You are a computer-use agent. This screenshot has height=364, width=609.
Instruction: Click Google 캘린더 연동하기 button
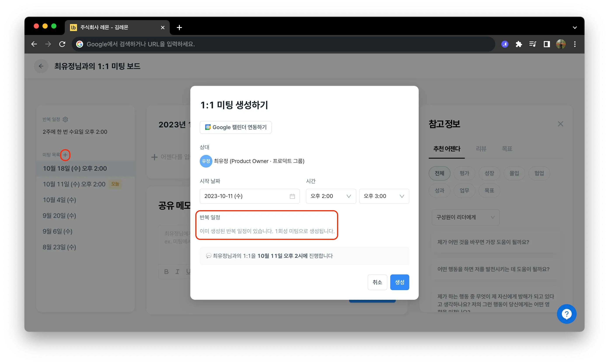(236, 127)
